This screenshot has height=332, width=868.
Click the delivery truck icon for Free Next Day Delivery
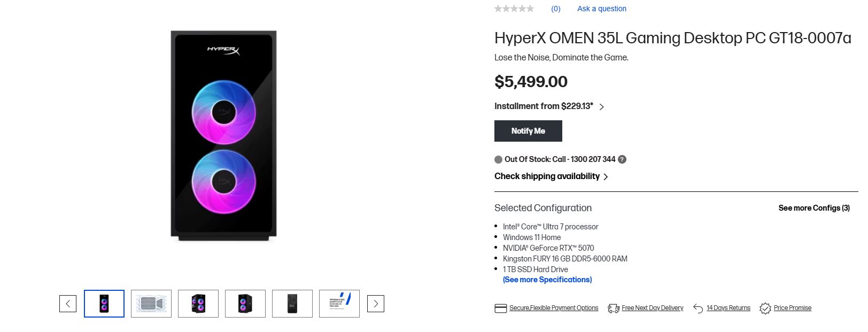point(613,308)
